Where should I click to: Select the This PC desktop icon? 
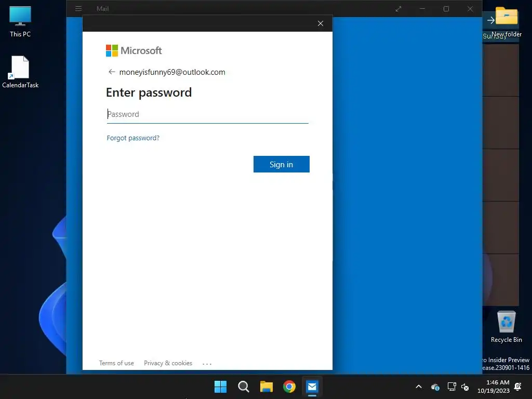pyautogui.click(x=20, y=21)
